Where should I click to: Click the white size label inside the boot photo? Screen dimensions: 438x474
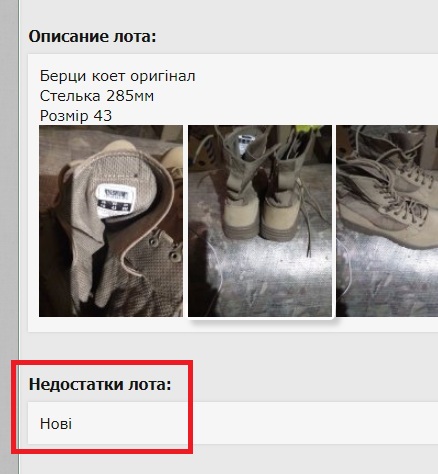click(x=116, y=200)
